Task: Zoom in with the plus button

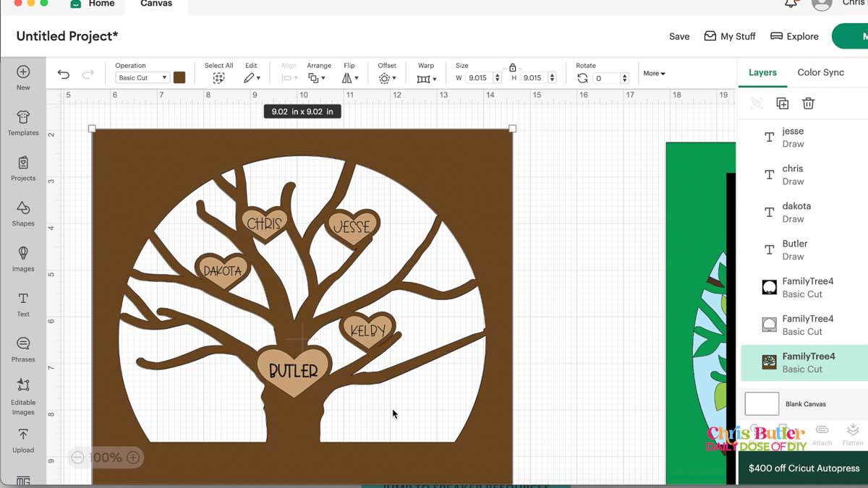Action: (x=133, y=457)
